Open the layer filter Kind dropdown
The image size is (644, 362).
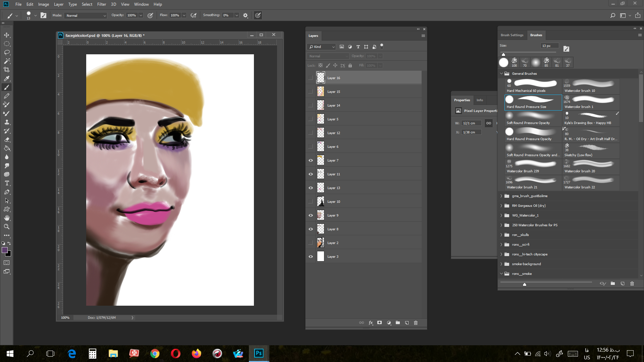pyautogui.click(x=321, y=47)
